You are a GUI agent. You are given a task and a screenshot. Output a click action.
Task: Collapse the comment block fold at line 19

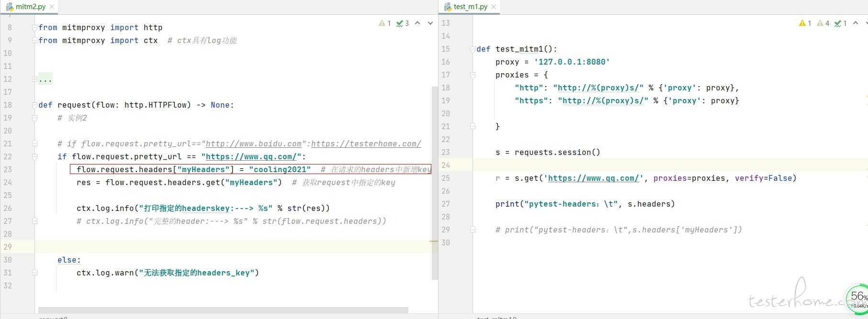[34, 118]
